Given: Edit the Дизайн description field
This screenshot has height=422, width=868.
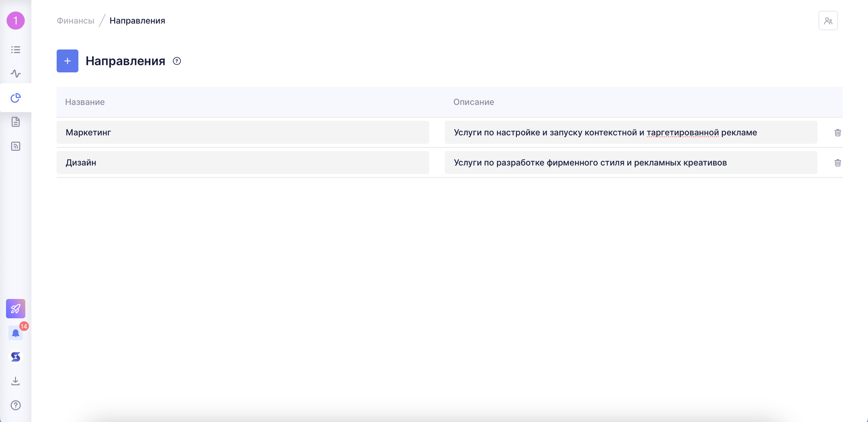Looking at the screenshot, I should (x=631, y=162).
